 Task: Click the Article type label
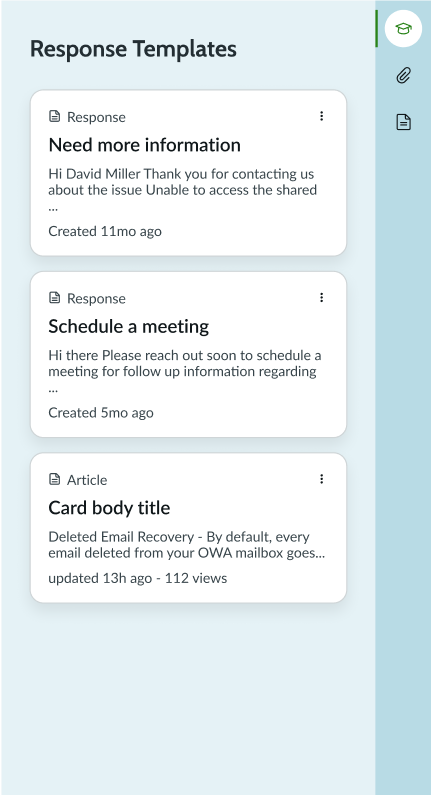(x=87, y=480)
